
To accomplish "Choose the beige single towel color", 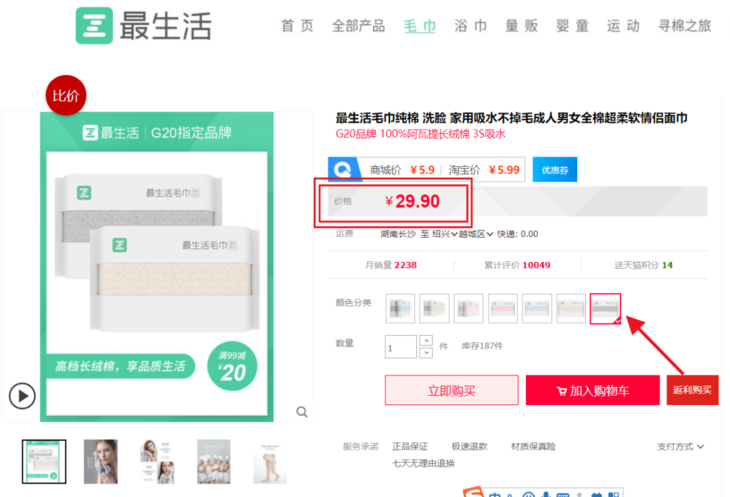I will point(571,308).
